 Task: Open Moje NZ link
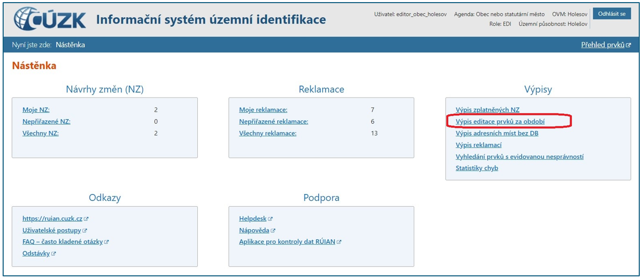click(36, 110)
